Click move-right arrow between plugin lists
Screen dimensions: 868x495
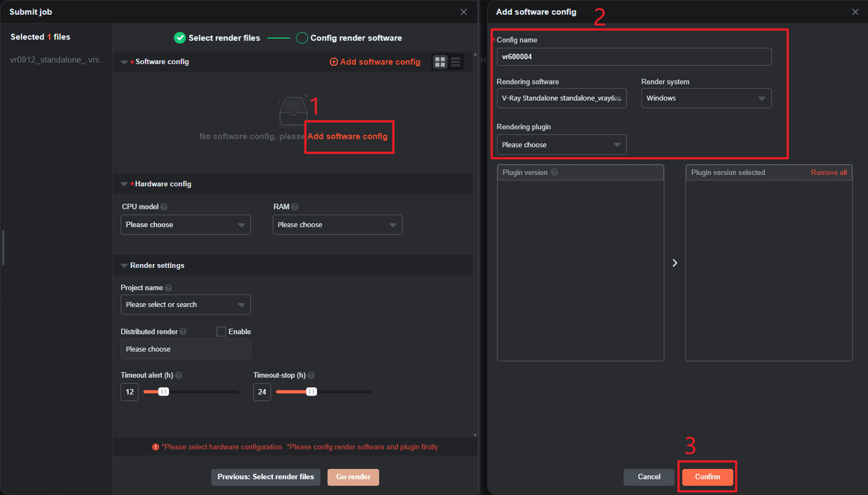coord(675,263)
